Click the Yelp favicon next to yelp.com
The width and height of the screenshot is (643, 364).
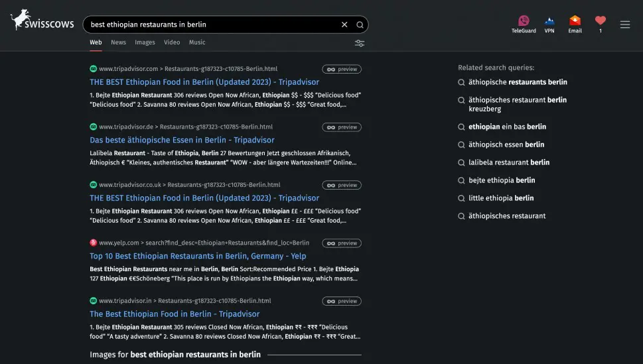(x=93, y=243)
